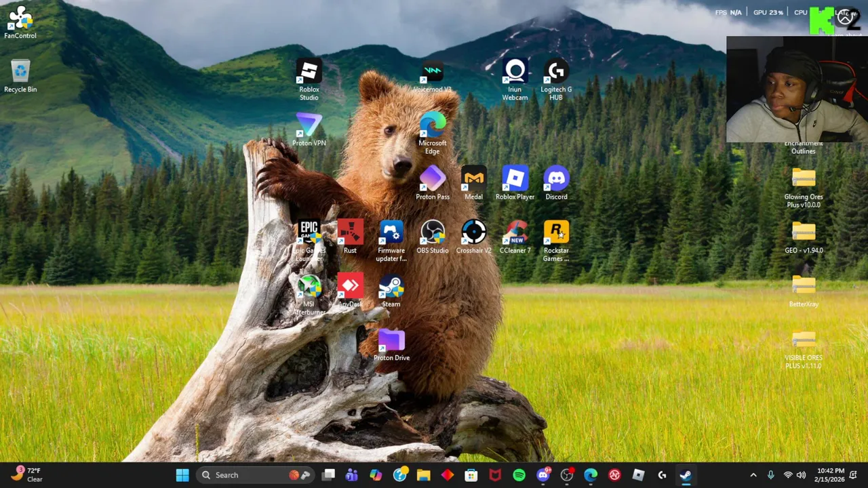Open the Voicemod V3 shortcut
The image size is (868, 488).
click(x=432, y=76)
